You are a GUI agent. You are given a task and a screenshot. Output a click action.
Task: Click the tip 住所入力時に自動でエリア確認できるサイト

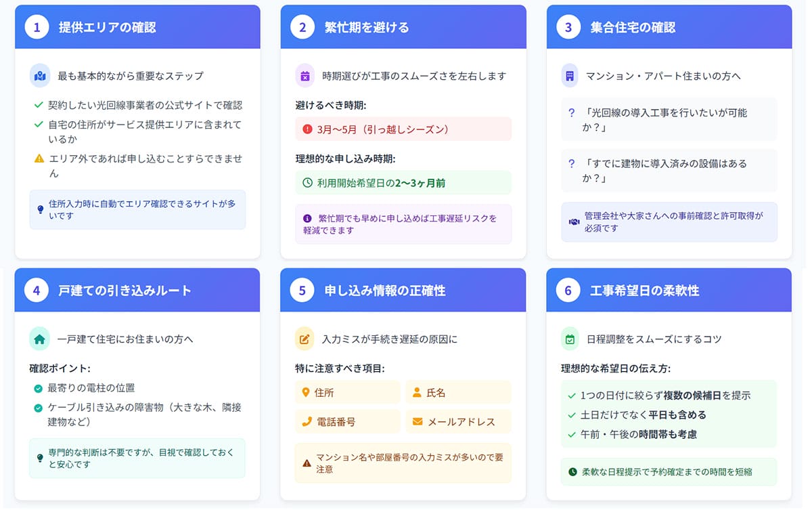(137, 209)
